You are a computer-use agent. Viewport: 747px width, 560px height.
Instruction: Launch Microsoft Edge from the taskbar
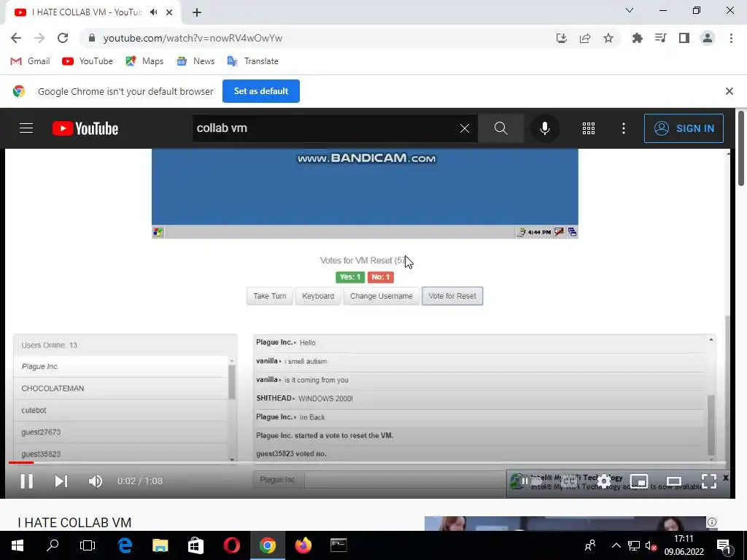coord(125,545)
